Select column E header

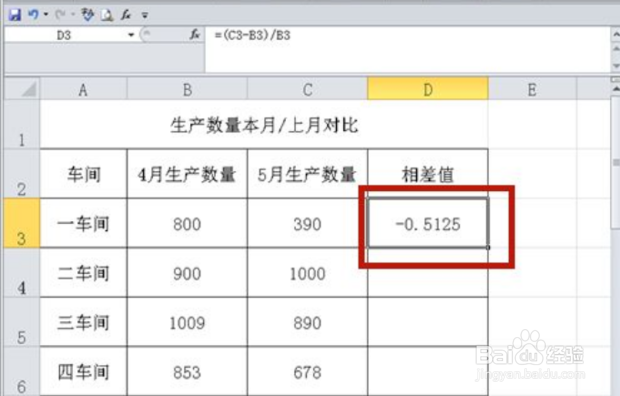(x=532, y=89)
